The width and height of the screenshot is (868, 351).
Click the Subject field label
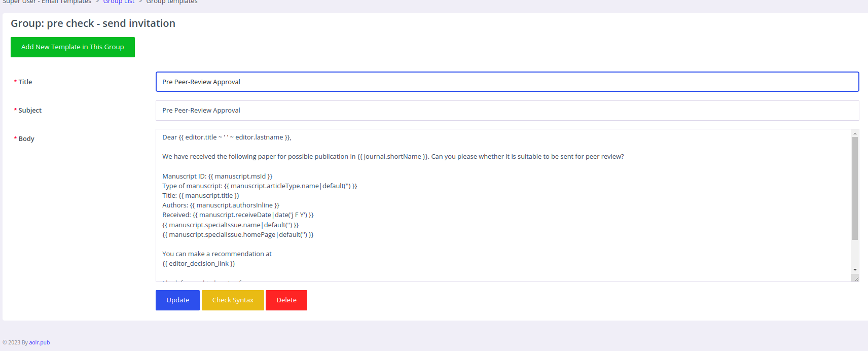[30, 111]
